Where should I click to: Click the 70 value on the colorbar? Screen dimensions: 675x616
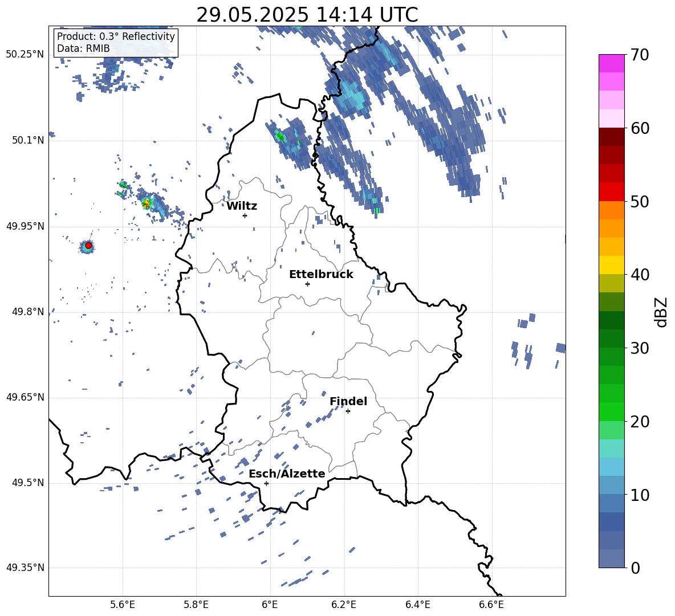pos(640,55)
